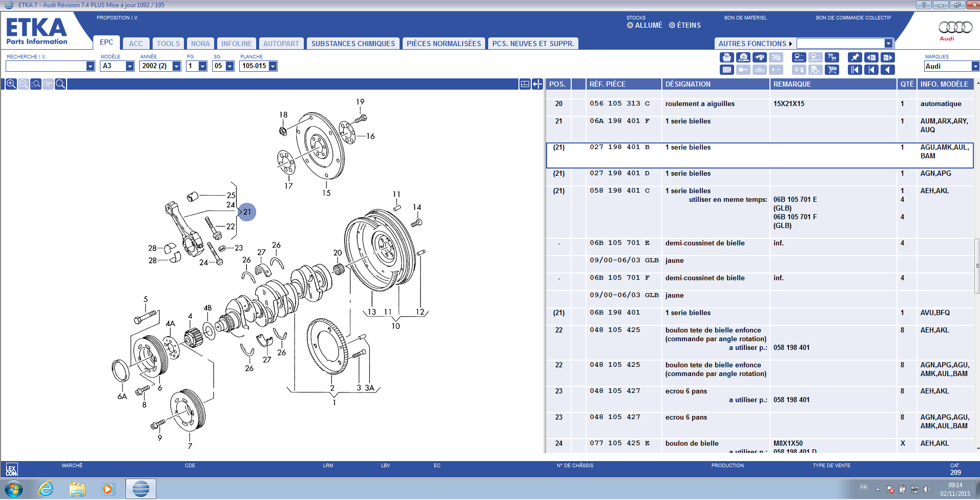Click the AUTRES FONCTIONS button
980x500 pixels.
tap(754, 44)
